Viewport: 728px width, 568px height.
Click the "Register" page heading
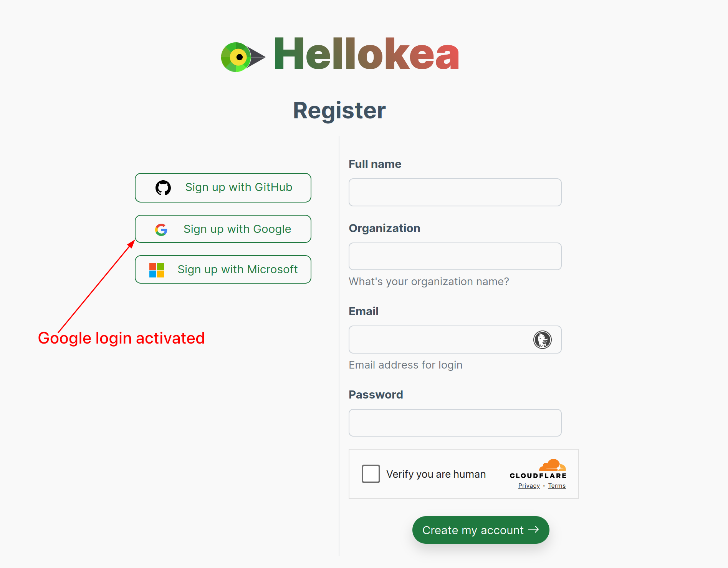339,111
